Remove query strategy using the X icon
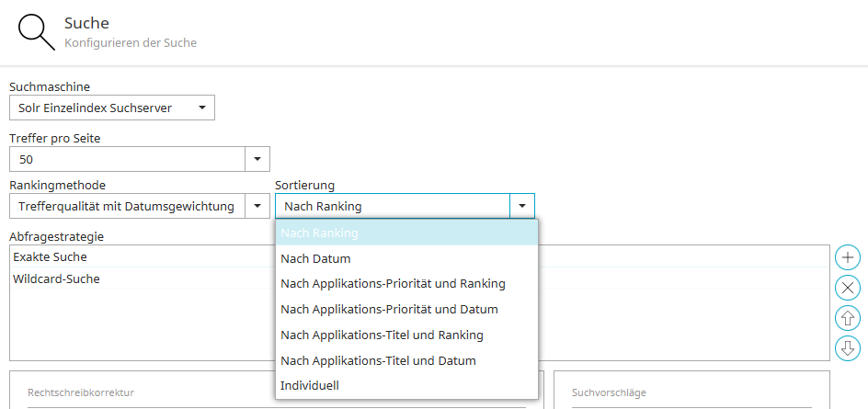The height and width of the screenshot is (409, 868). click(x=847, y=289)
